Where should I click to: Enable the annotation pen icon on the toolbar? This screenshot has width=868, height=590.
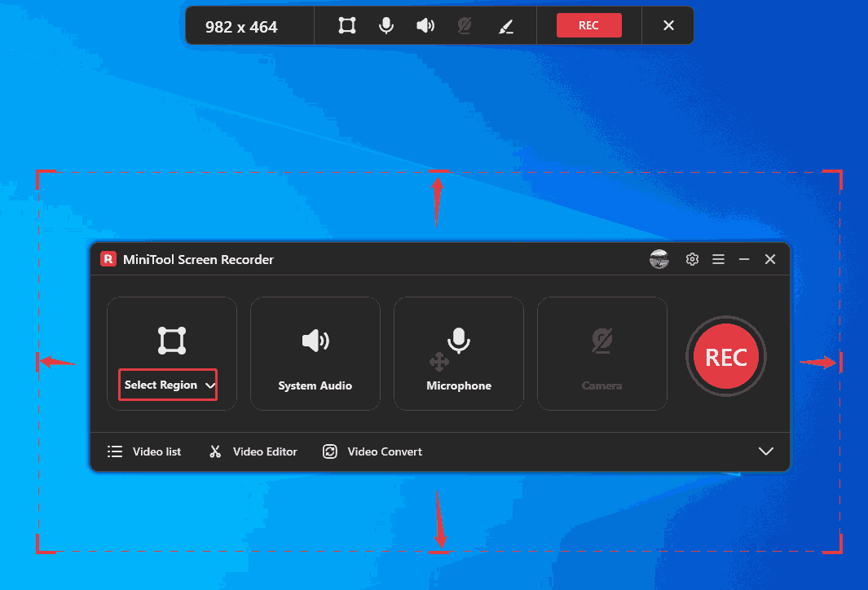[x=505, y=25]
